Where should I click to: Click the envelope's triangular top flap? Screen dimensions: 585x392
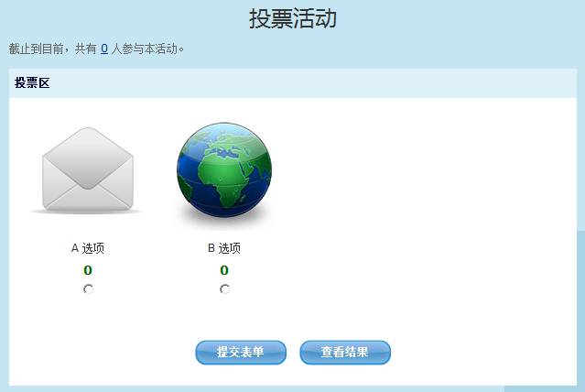pyautogui.click(x=88, y=154)
